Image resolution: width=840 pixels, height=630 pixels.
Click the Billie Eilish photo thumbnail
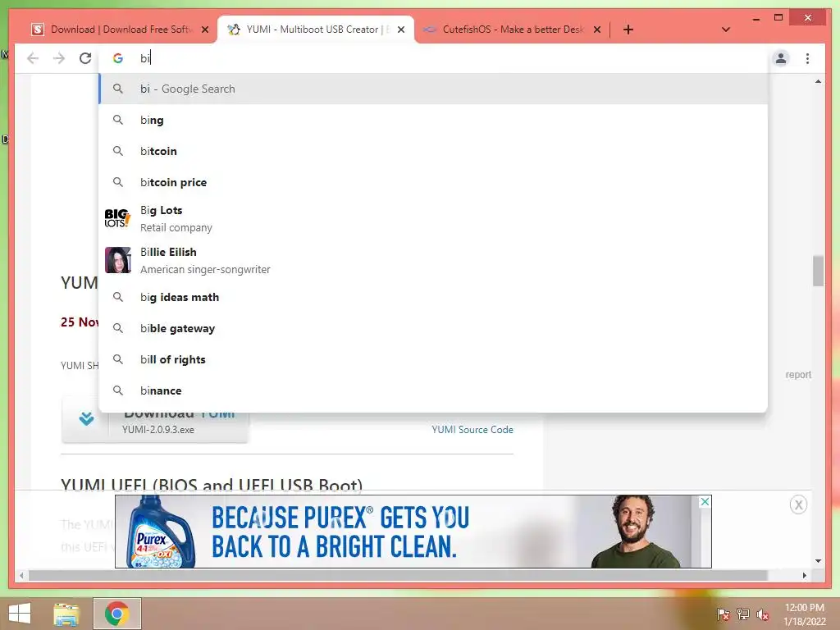[117, 260]
